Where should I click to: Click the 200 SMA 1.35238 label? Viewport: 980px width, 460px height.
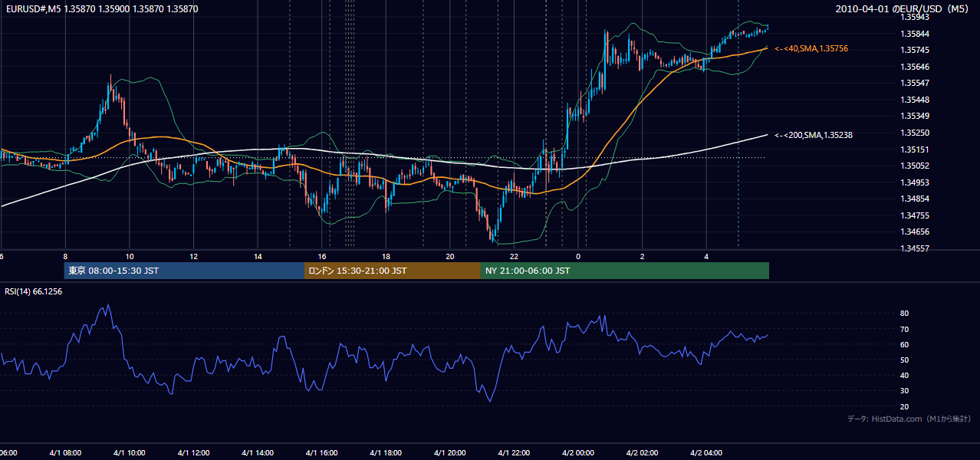pos(814,135)
